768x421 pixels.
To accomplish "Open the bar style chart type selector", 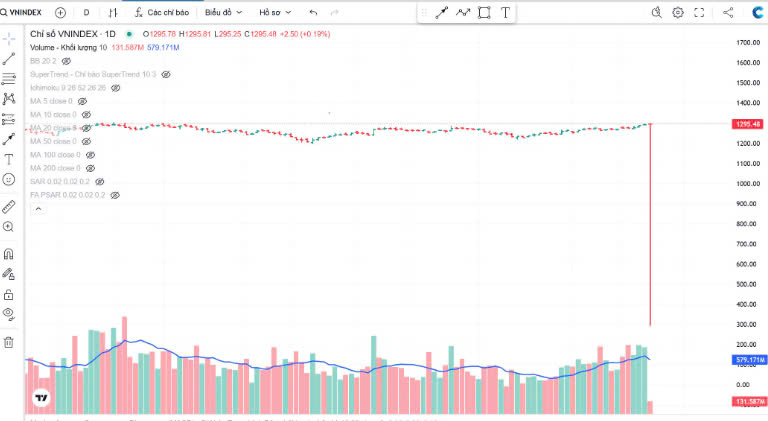I will click(113, 13).
